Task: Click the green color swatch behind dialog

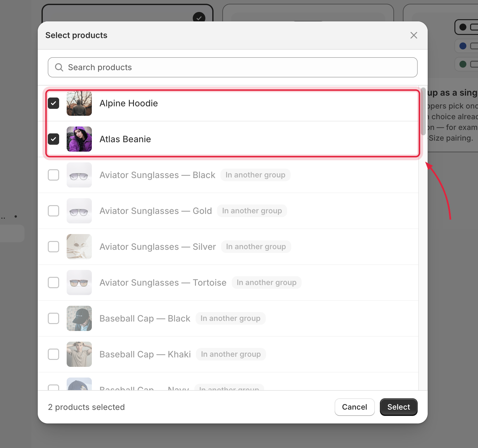Action: 463,64
